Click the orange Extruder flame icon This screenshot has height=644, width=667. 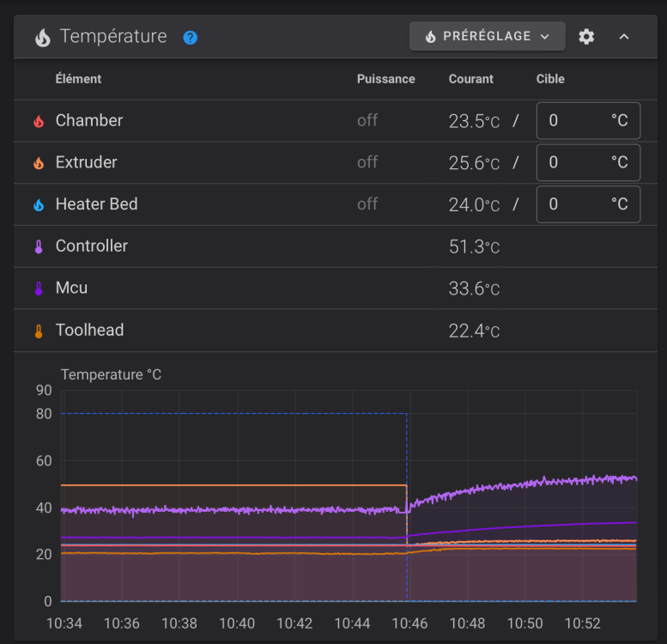pos(39,163)
